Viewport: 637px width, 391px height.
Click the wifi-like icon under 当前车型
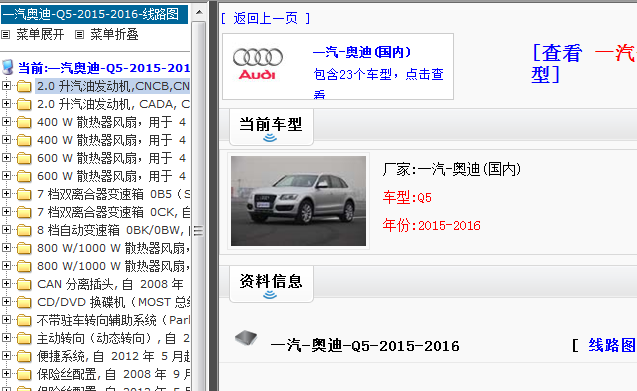click(270, 138)
